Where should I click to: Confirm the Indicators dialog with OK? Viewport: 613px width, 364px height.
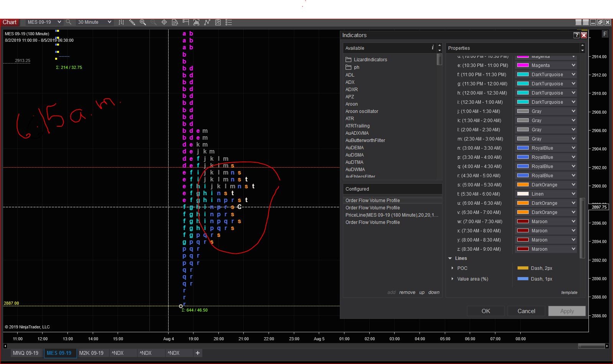click(486, 311)
